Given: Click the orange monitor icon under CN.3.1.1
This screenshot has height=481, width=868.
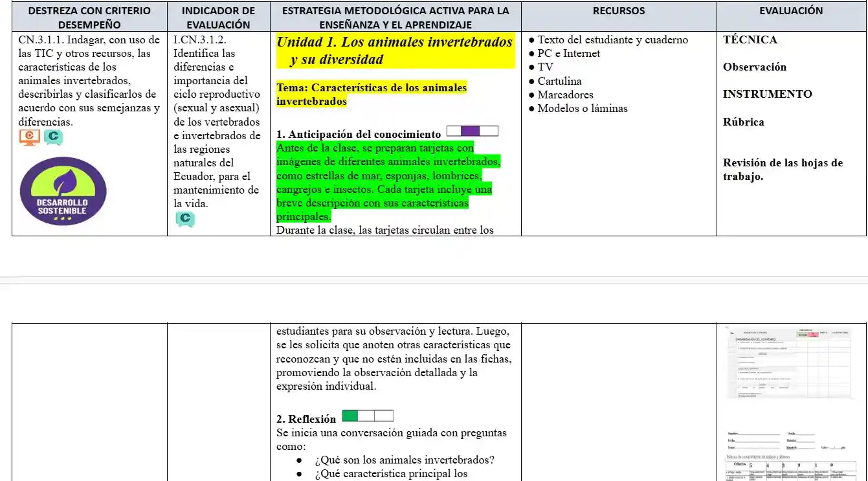Looking at the screenshot, I should [x=29, y=137].
